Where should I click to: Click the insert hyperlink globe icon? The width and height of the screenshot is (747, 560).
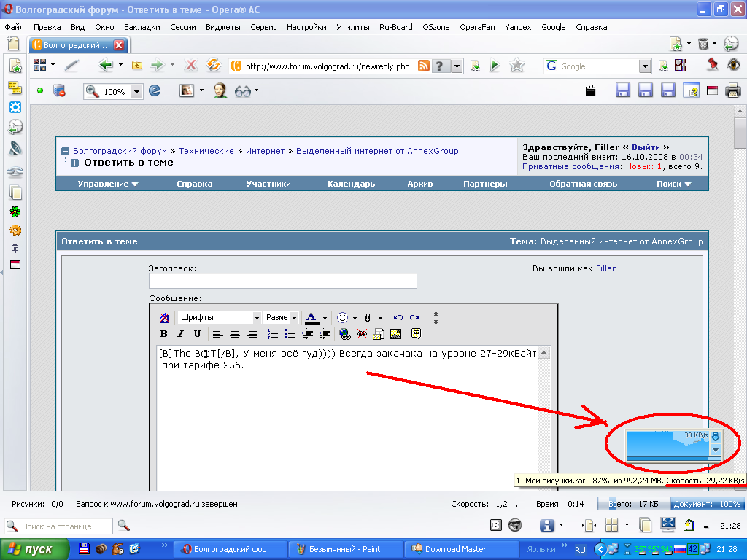pos(344,334)
